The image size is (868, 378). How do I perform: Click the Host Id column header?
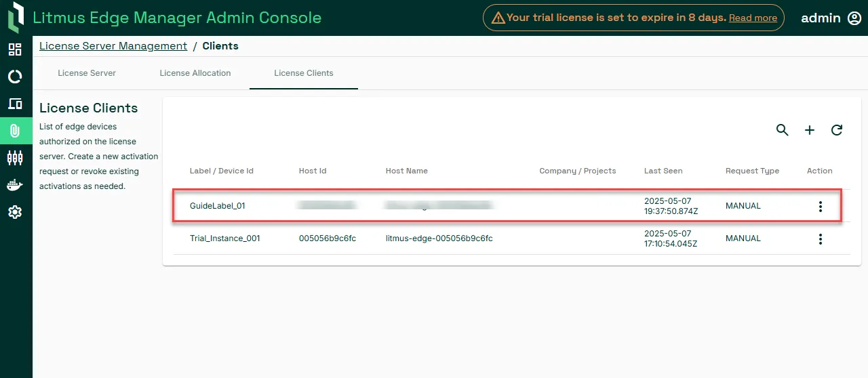[312, 171]
